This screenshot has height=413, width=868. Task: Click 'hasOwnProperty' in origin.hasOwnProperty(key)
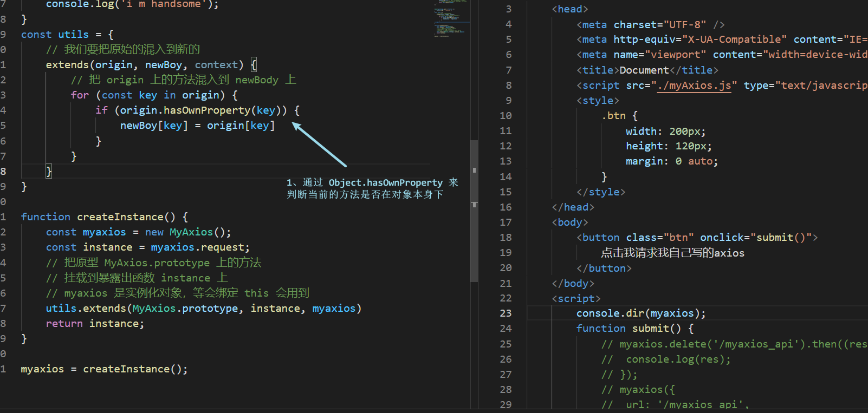(x=207, y=110)
